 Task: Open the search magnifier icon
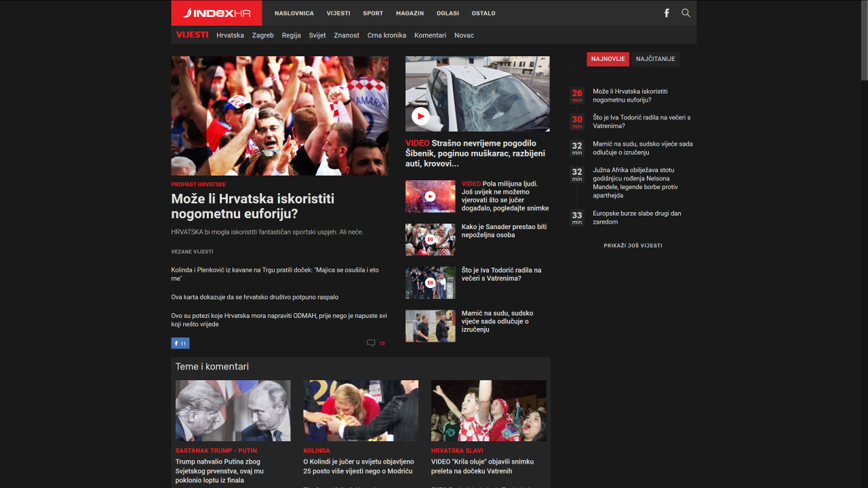point(686,13)
